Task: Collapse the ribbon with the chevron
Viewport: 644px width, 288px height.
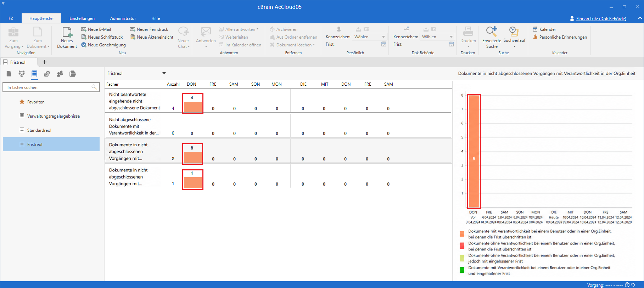Action: click(640, 18)
